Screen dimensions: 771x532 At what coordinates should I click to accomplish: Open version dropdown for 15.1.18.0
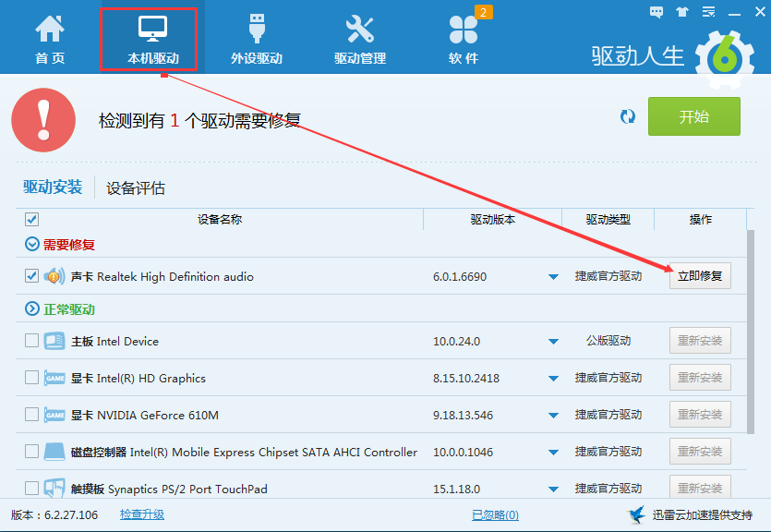(x=553, y=490)
